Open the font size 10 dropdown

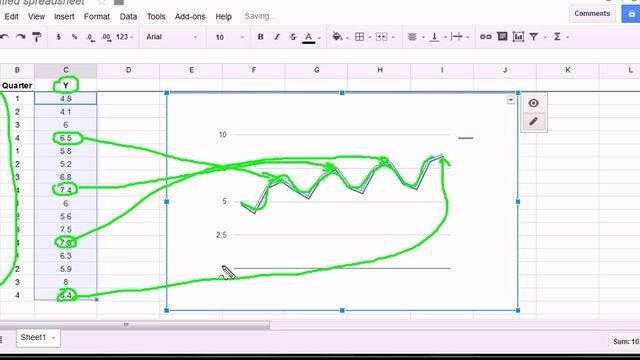(229, 37)
